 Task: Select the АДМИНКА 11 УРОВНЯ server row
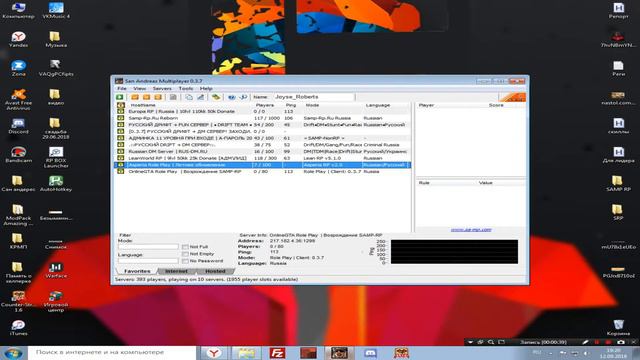[262, 138]
